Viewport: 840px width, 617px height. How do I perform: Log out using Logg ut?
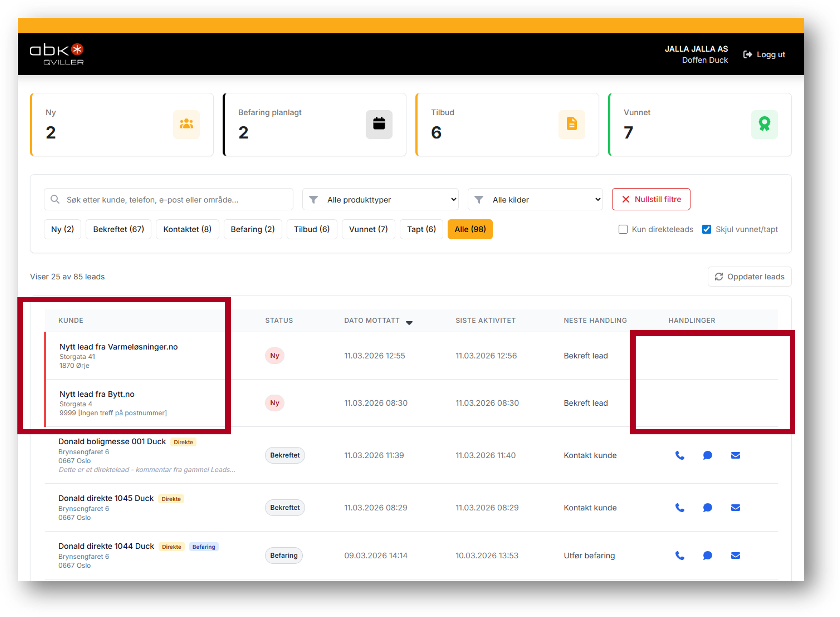764,55
